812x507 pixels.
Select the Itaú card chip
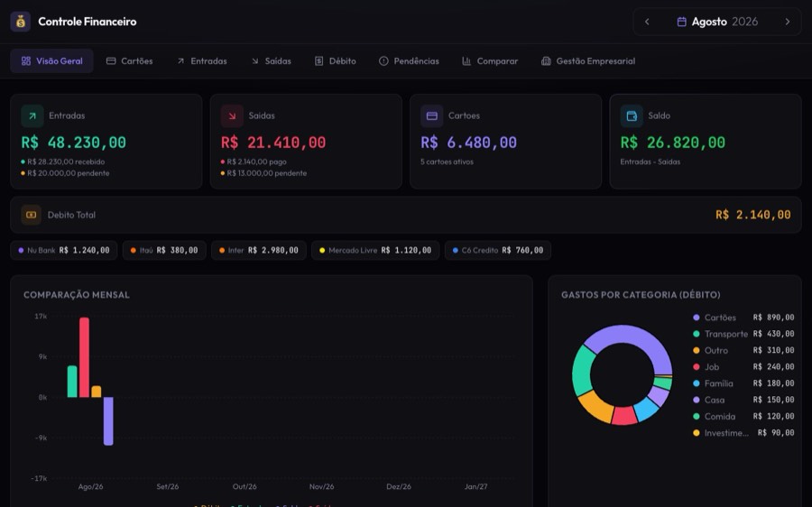point(164,250)
